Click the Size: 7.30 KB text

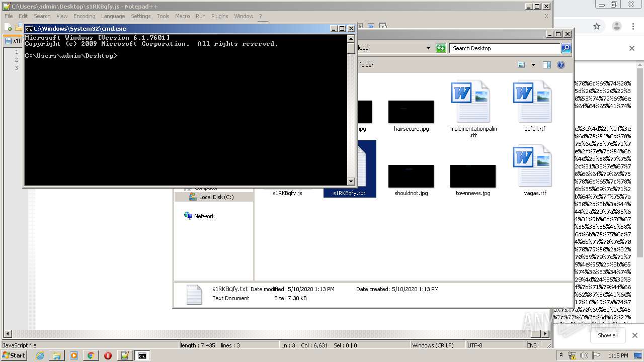tap(290, 298)
